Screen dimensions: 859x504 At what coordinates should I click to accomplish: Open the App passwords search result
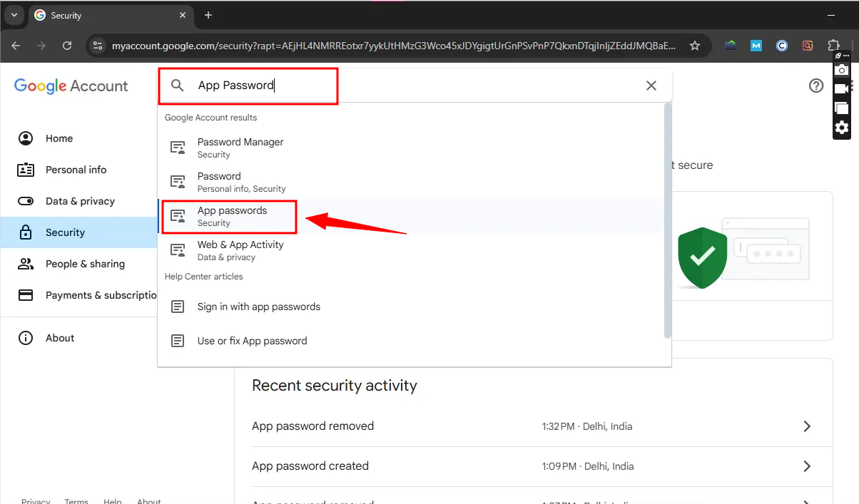[411, 216]
